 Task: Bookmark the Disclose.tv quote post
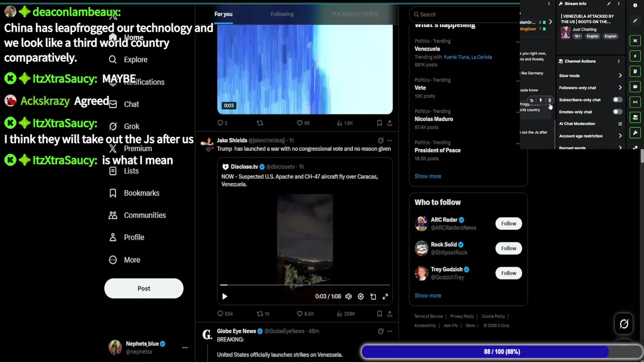point(379,314)
